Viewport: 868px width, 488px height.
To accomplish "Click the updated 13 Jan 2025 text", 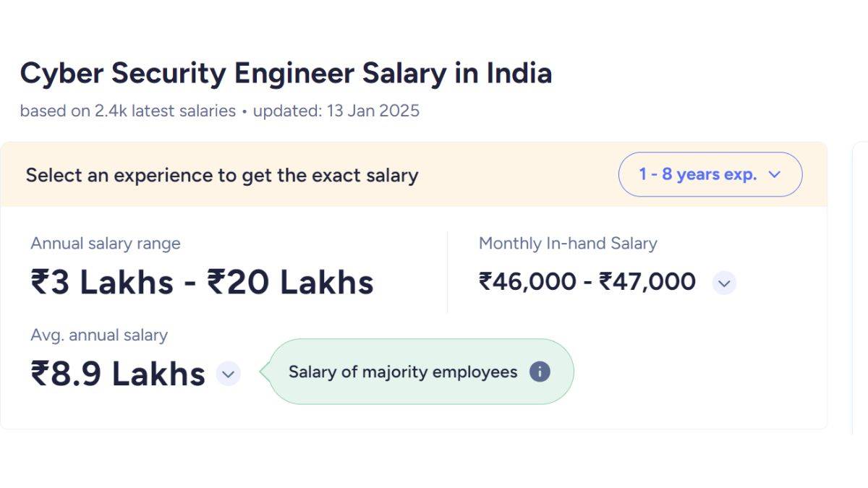I will (338, 111).
